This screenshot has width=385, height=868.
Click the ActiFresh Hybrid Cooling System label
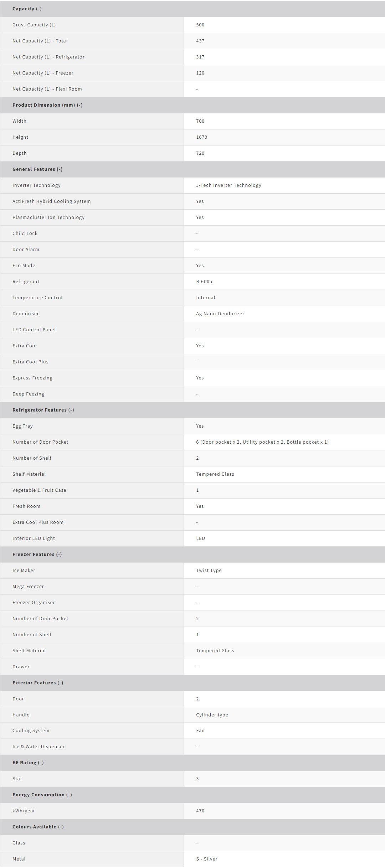pyautogui.click(x=51, y=201)
